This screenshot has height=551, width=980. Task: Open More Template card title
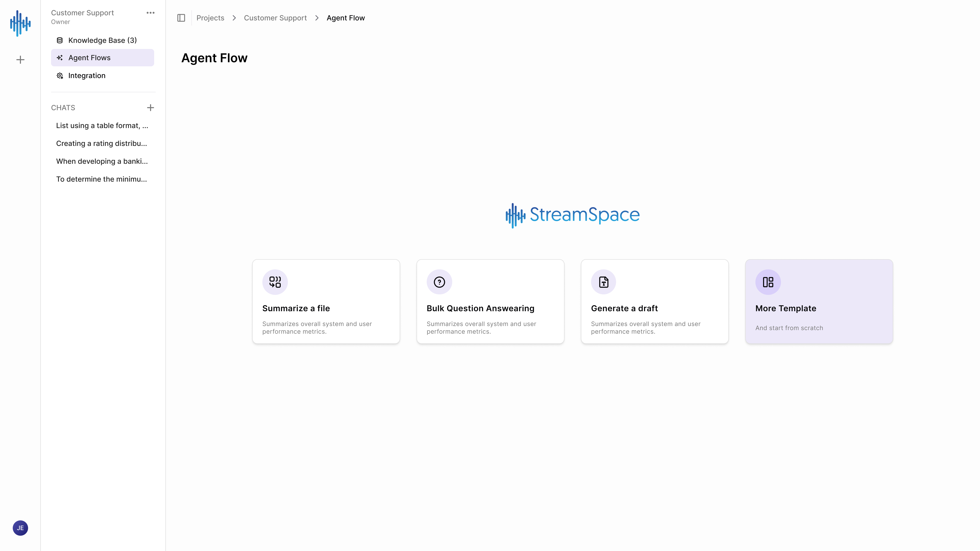point(786,308)
